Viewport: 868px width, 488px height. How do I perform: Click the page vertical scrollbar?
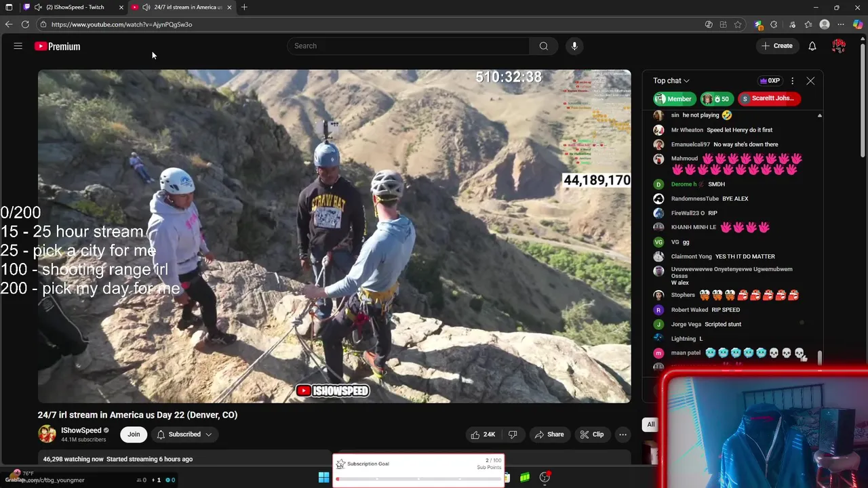(x=863, y=102)
